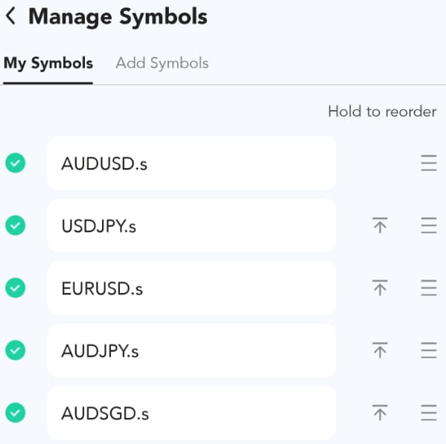Grab the reorder handle for EURUSD.s
Viewport: 446px width, 444px height.
click(x=429, y=288)
